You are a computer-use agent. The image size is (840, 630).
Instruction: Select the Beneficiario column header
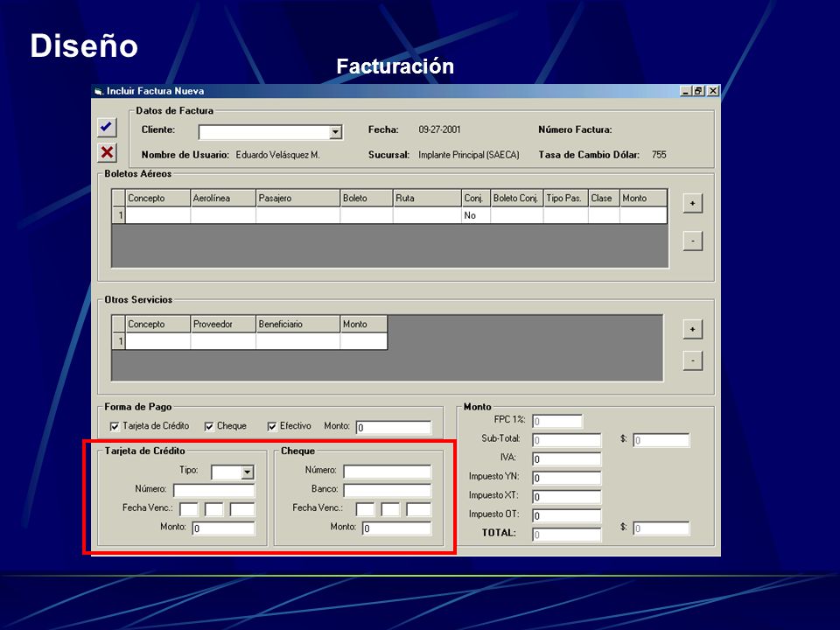[297, 324]
